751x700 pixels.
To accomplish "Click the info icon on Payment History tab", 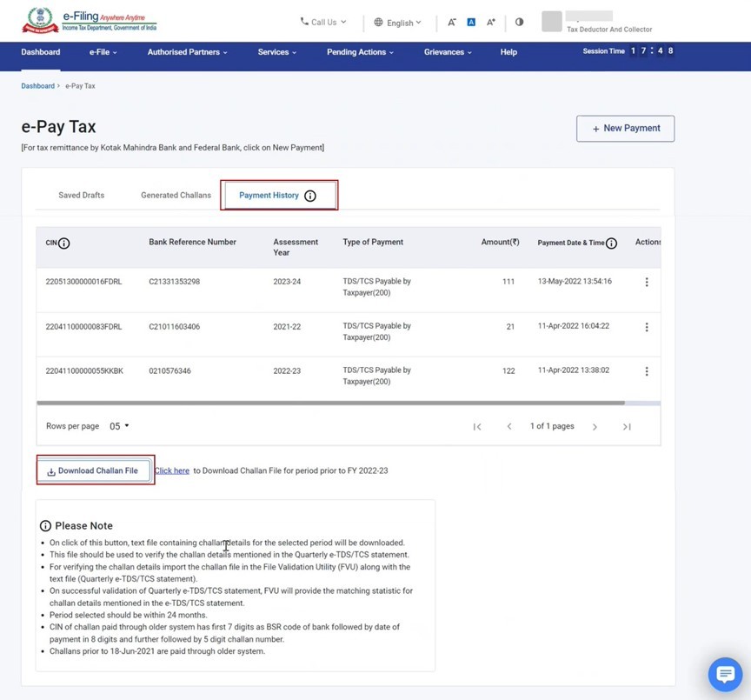I will (310, 196).
